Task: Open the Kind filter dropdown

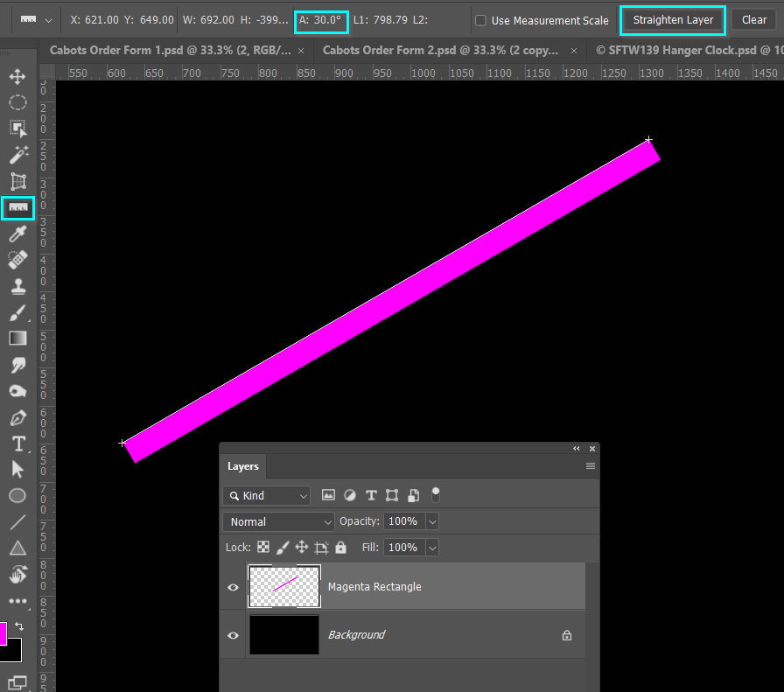Action: tap(267, 495)
